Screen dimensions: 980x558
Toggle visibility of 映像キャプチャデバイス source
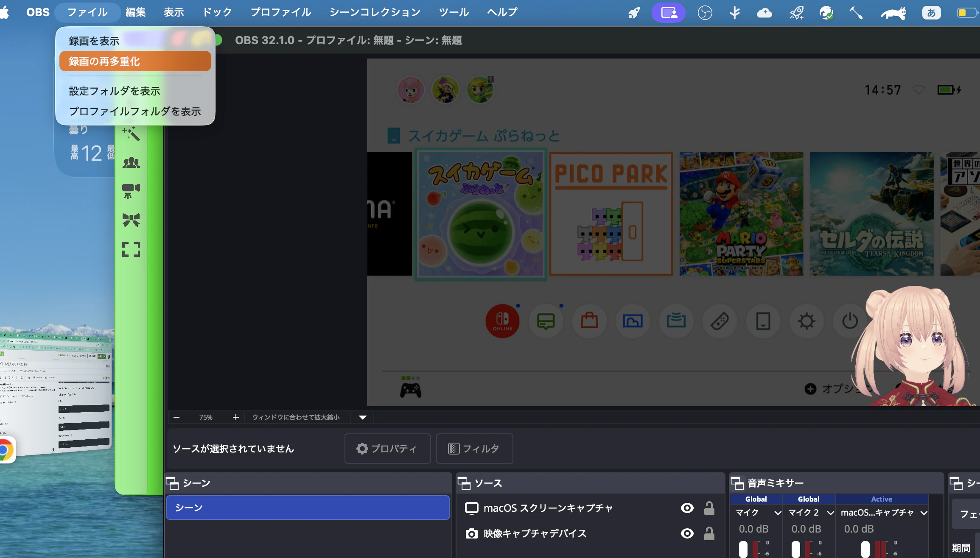(x=687, y=533)
